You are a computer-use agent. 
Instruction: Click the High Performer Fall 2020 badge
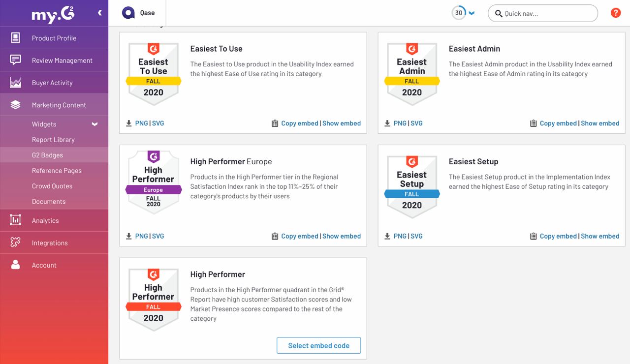point(153,300)
